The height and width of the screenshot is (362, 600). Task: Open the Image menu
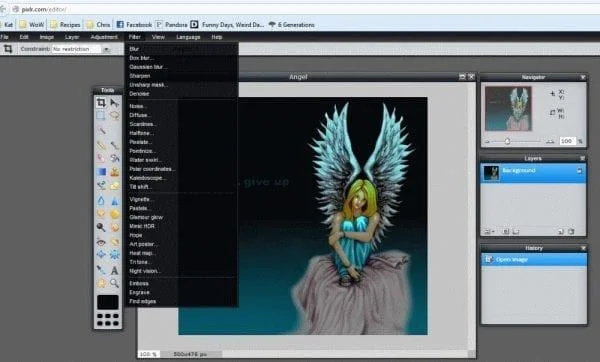47,37
